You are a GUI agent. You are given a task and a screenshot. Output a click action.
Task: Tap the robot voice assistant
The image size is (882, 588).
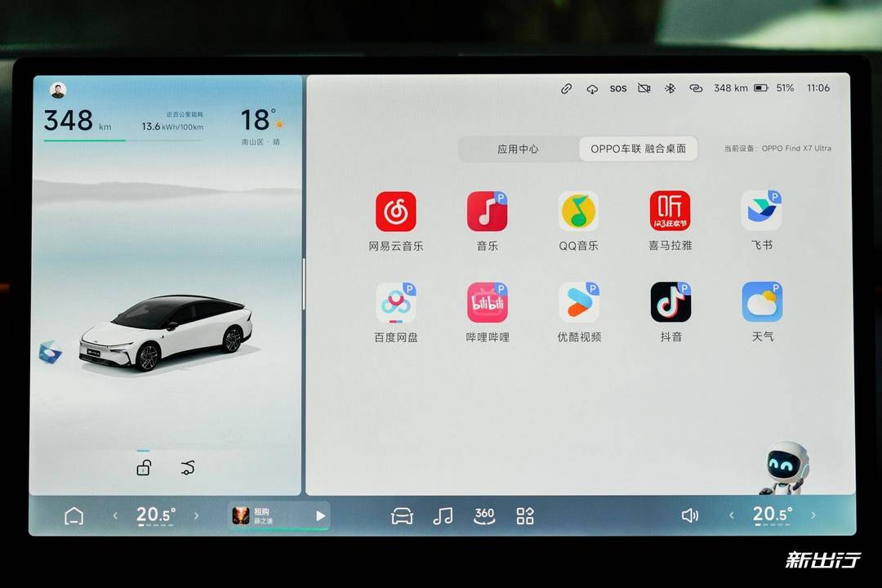click(786, 469)
